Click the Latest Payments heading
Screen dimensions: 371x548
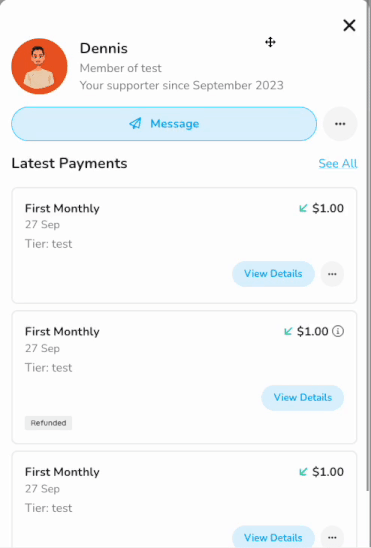click(69, 163)
